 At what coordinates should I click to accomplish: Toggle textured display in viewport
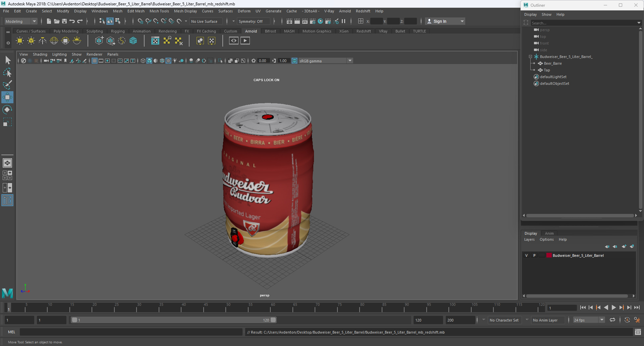click(168, 61)
